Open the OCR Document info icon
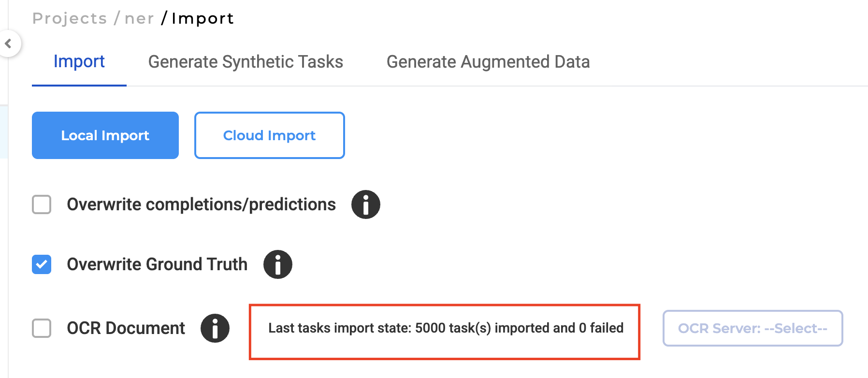The height and width of the screenshot is (378, 868). [x=215, y=328]
